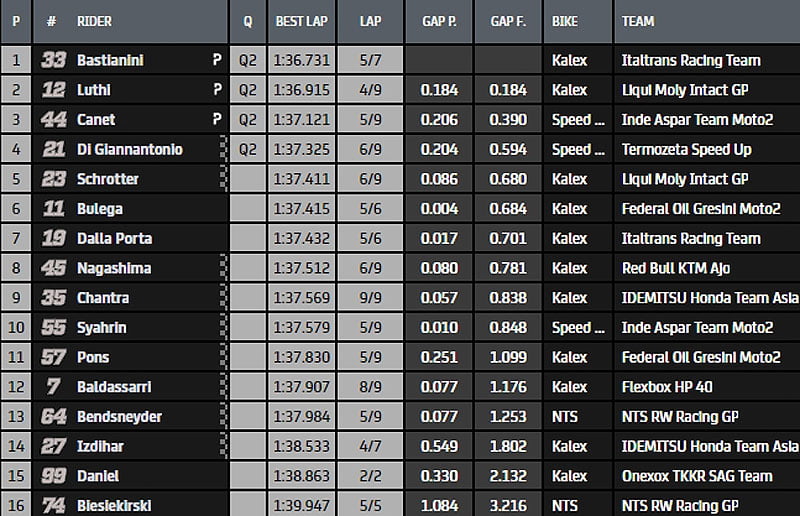The image size is (800, 516).
Task: Click the Q2 badge in Di Giannantonio's row
Action: click(x=248, y=149)
